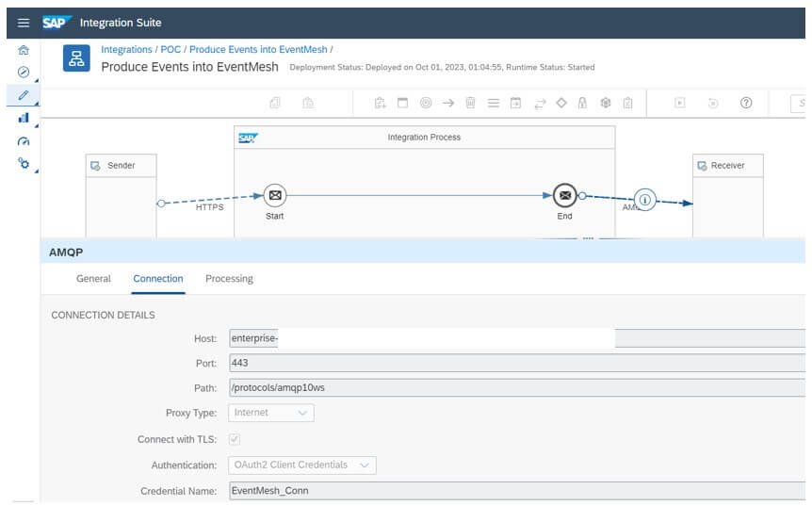Open the Design pencil sidebar icon
The width and height of the screenshot is (812, 506).
coord(24,95)
